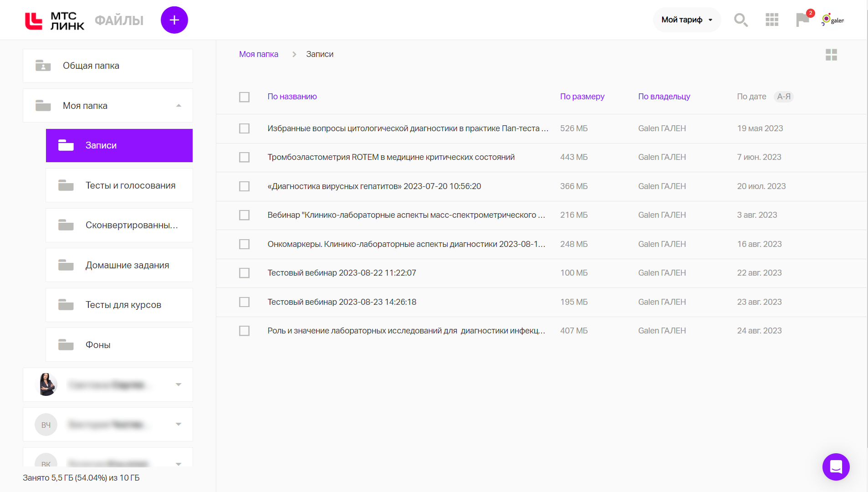Go to Моя папка breadcrumb
Screen dimensions: 868x492
(259, 54)
